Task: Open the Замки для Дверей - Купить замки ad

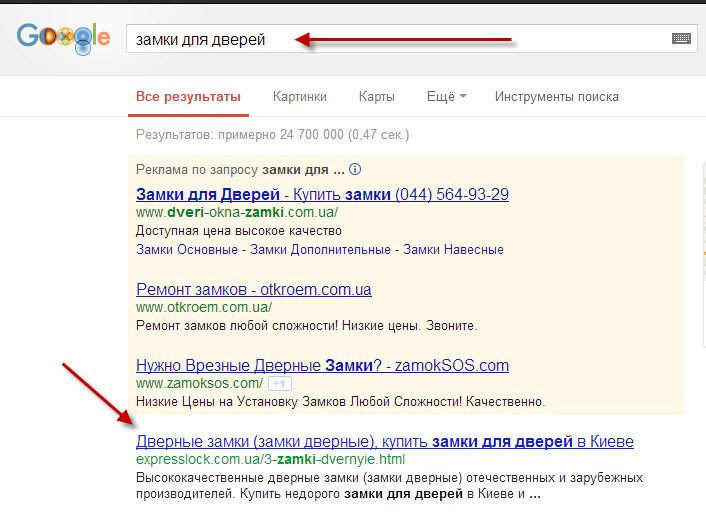Action: click(x=322, y=195)
